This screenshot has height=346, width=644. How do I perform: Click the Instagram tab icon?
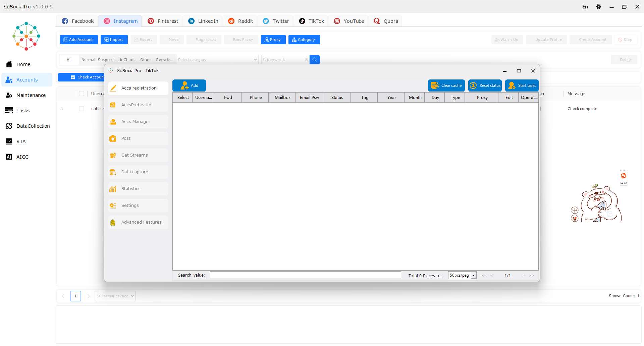click(x=107, y=21)
